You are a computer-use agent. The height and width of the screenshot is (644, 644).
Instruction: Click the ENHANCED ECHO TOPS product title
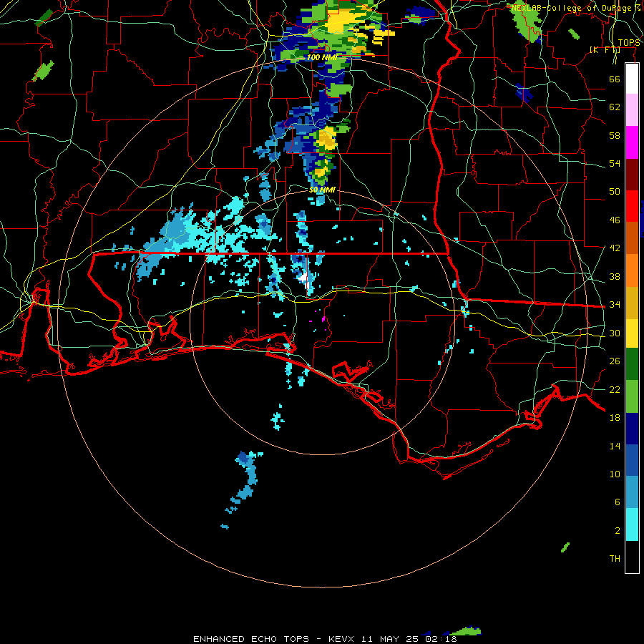point(251,639)
